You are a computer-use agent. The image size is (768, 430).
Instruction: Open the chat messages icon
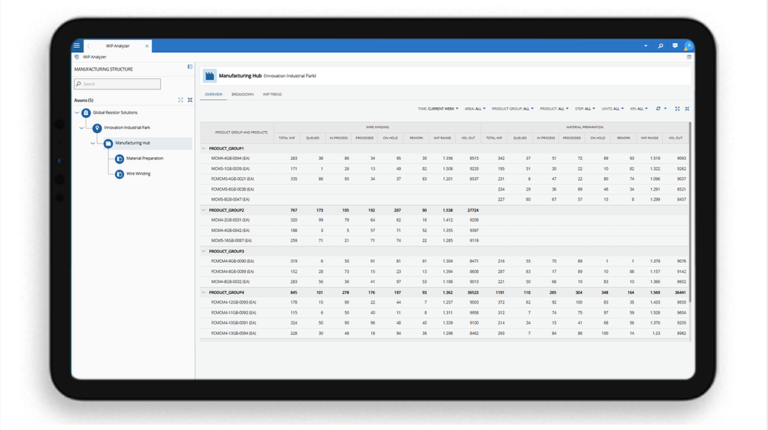pos(674,46)
